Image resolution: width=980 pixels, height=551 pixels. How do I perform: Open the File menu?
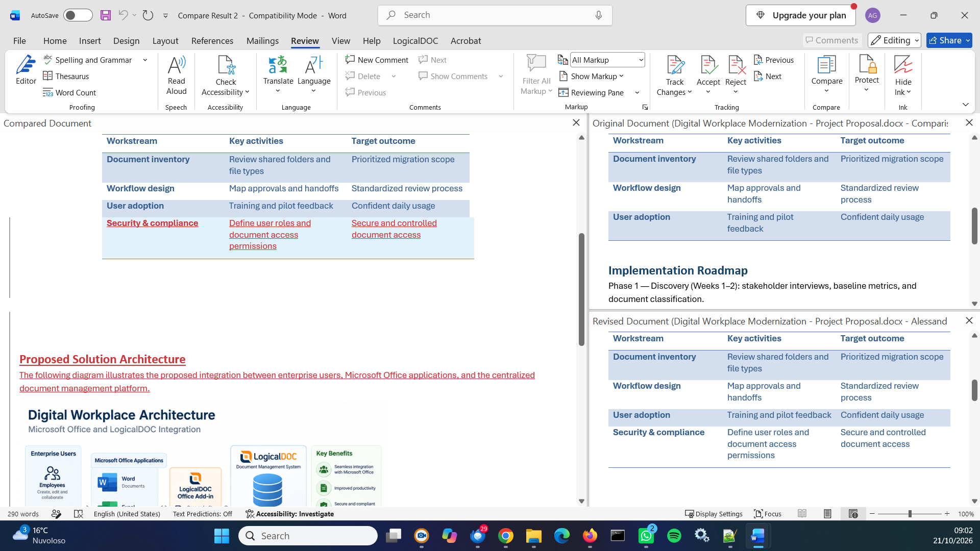(19, 41)
